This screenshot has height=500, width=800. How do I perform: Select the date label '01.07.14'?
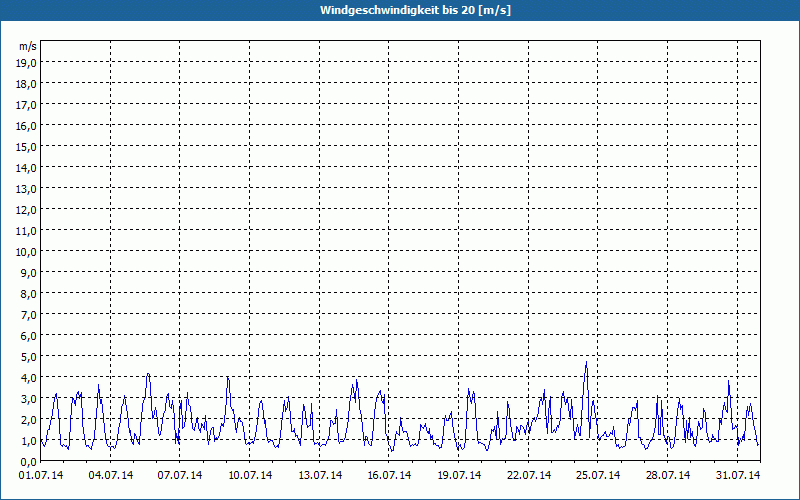pos(41,476)
